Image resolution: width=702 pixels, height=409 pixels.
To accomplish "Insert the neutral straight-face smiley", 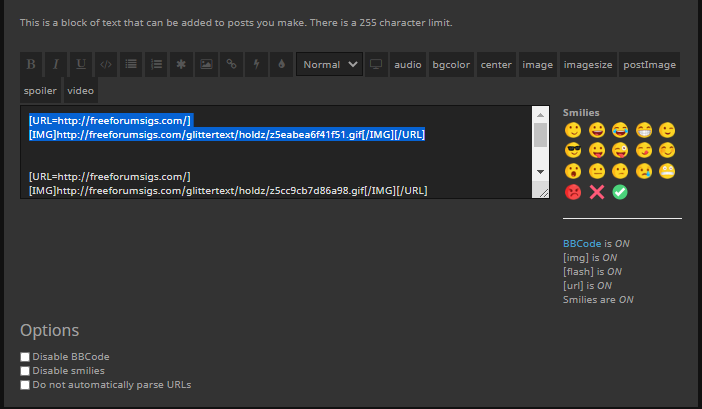I will coord(597,171).
